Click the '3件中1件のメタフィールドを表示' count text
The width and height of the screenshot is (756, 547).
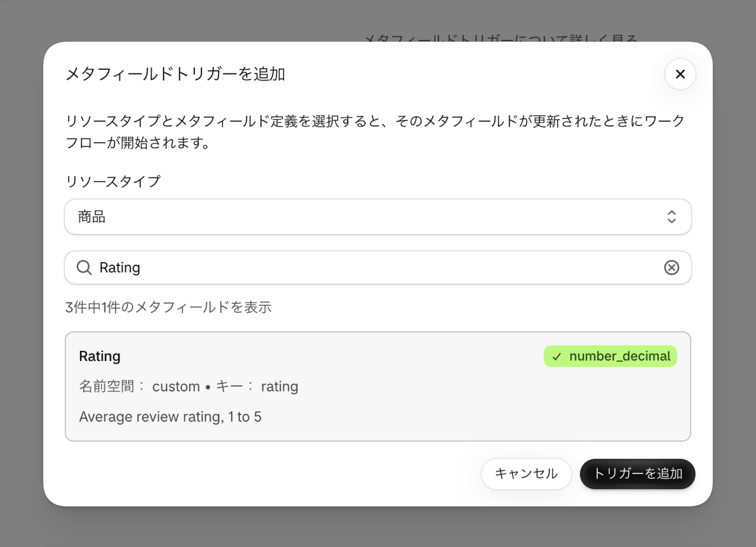pyautogui.click(x=169, y=307)
